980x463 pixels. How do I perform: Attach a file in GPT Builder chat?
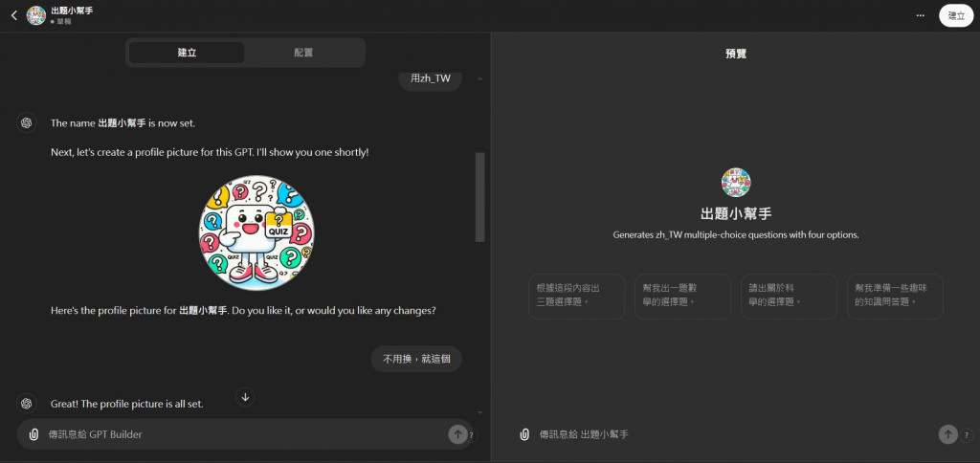click(x=34, y=434)
